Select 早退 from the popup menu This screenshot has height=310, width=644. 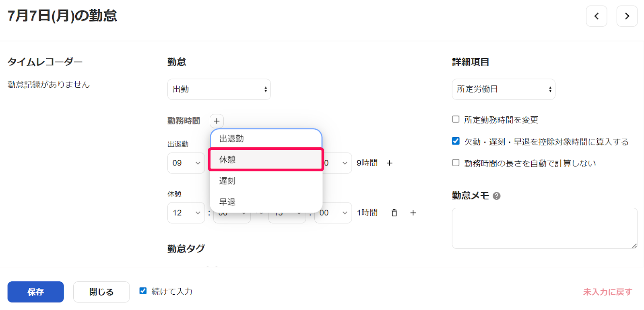[x=266, y=202]
